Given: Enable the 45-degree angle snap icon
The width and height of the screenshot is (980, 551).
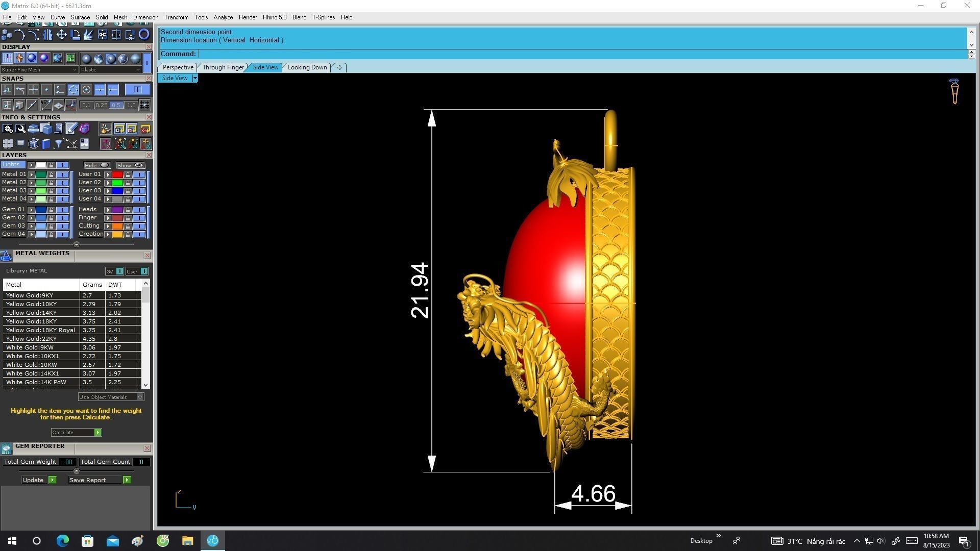Looking at the screenshot, I should pos(46,105).
